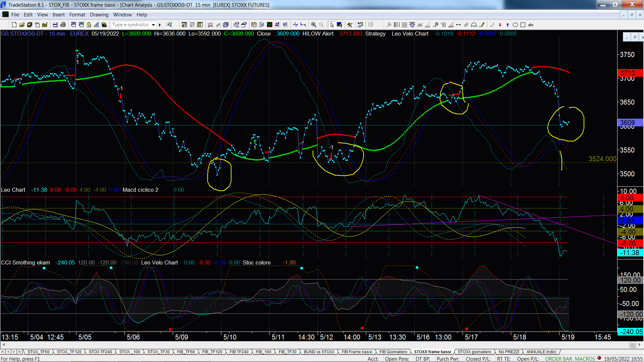Click the workspace tabs scroll-to-first arrow
The height and width of the screenshot is (362, 644).
point(3,352)
